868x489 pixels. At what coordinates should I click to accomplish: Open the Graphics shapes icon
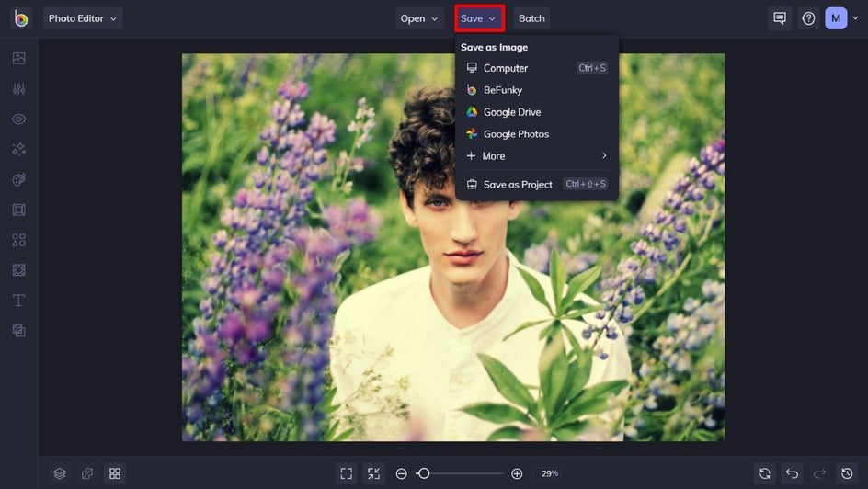18,240
